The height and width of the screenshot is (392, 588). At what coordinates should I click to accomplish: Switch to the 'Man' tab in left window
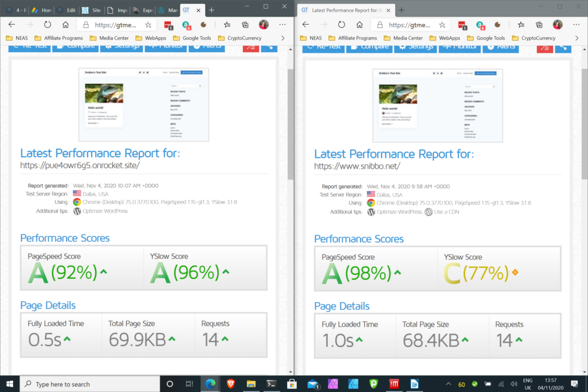[x=168, y=10]
